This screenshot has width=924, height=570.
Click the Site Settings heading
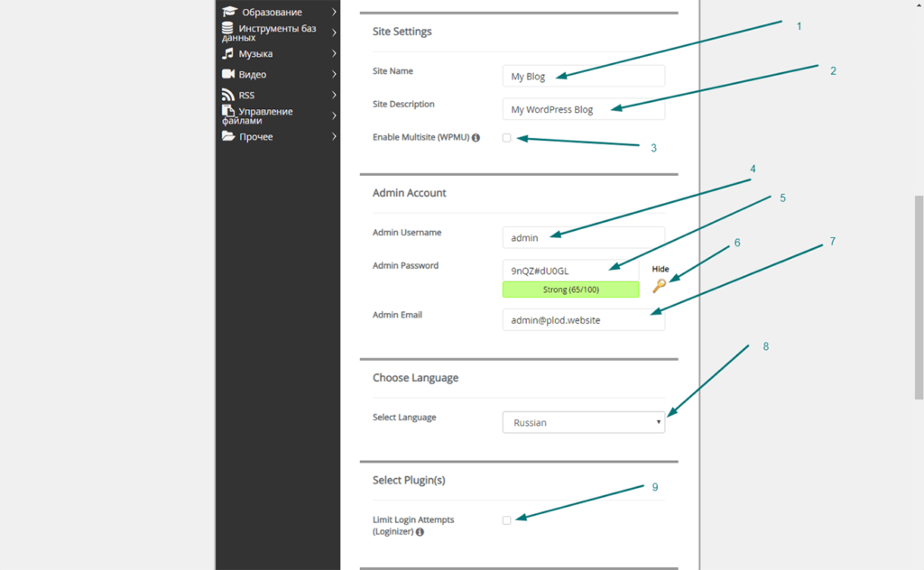pyautogui.click(x=402, y=32)
